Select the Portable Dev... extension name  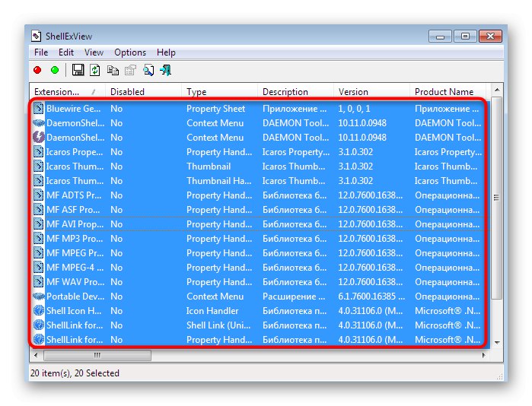(x=75, y=297)
